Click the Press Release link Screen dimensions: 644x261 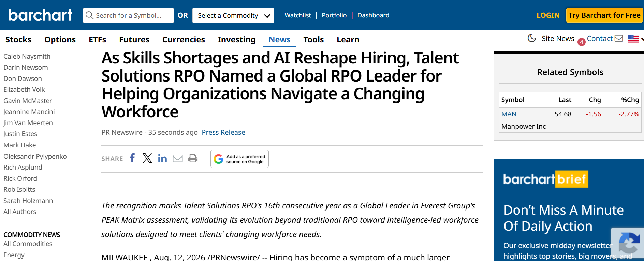click(x=223, y=132)
